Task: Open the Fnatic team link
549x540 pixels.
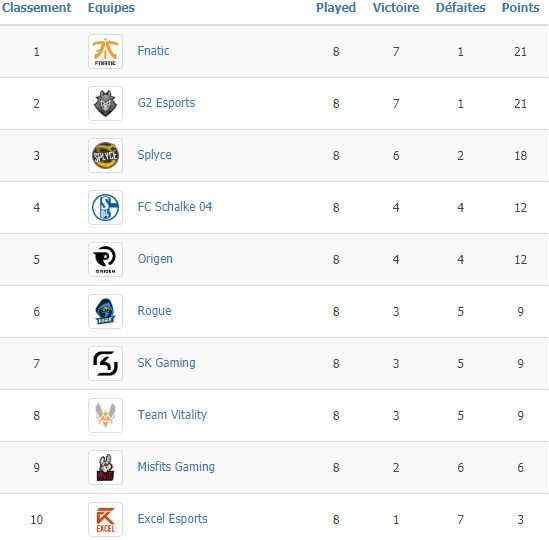Action: [x=153, y=51]
